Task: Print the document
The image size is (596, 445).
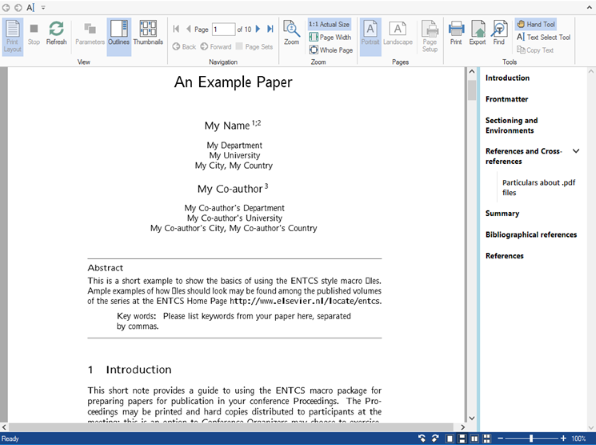Action: pyautogui.click(x=456, y=33)
